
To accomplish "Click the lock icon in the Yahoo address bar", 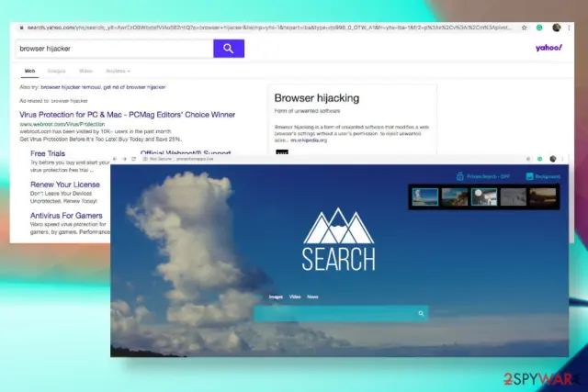I will 21,28.
